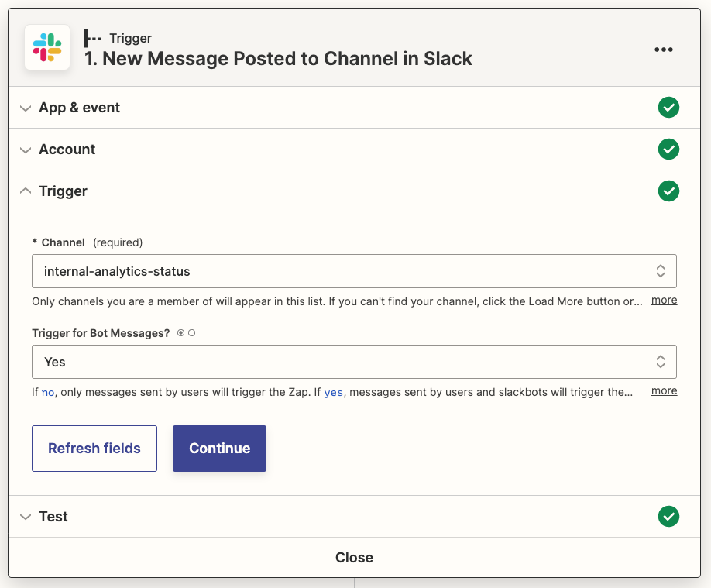Viewport: 711px width, 588px height.
Task: Click the green checkmark beside Trigger
Action: coord(668,191)
